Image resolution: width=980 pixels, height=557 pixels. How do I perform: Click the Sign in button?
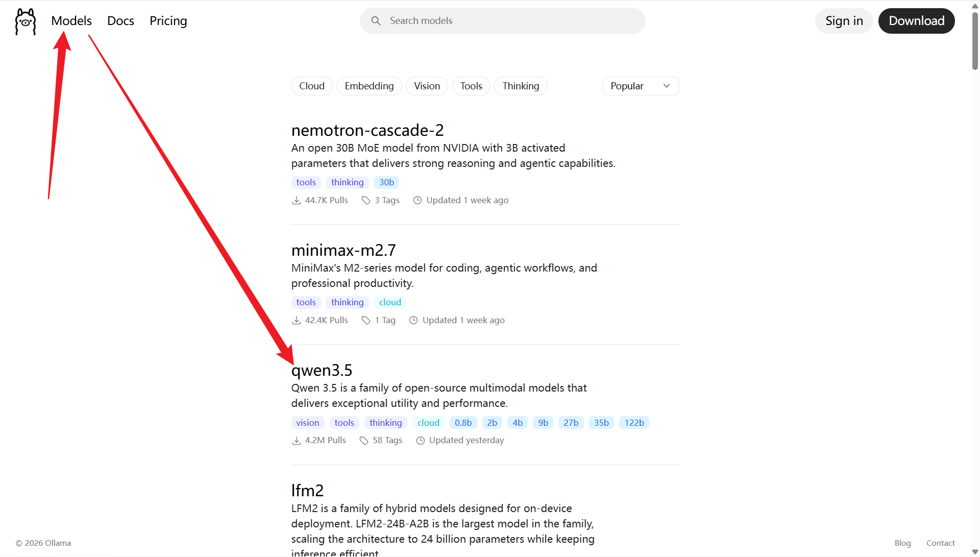pos(844,21)
